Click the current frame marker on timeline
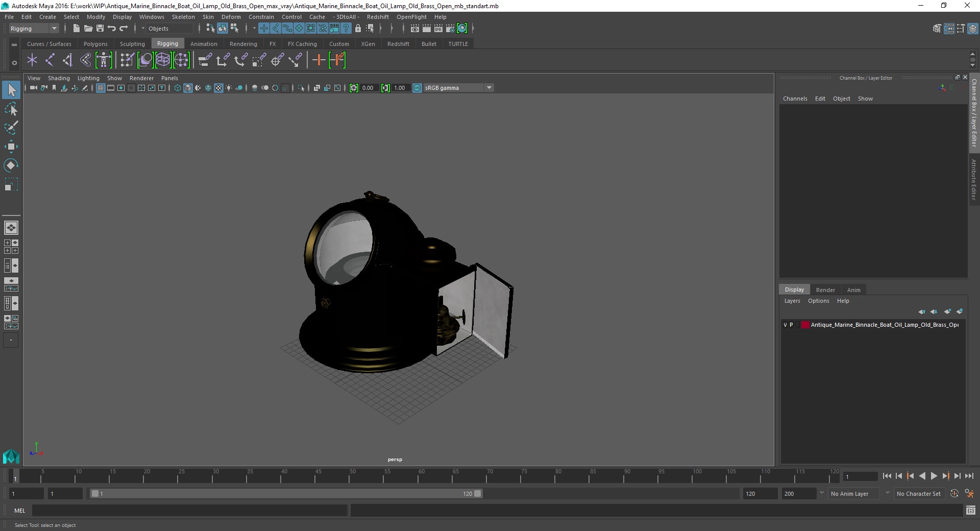 coord(15,476)
